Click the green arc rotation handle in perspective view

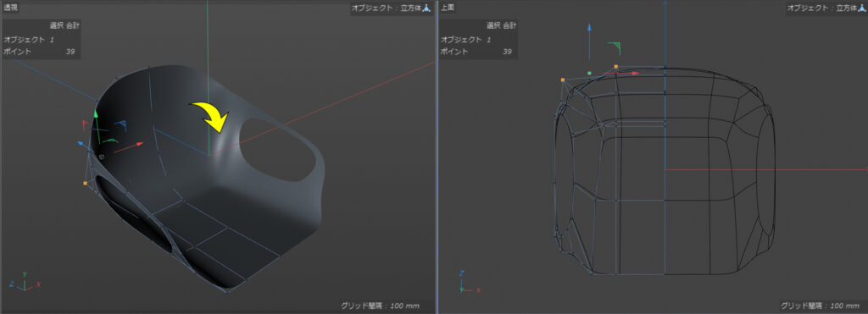pos(111,141)
